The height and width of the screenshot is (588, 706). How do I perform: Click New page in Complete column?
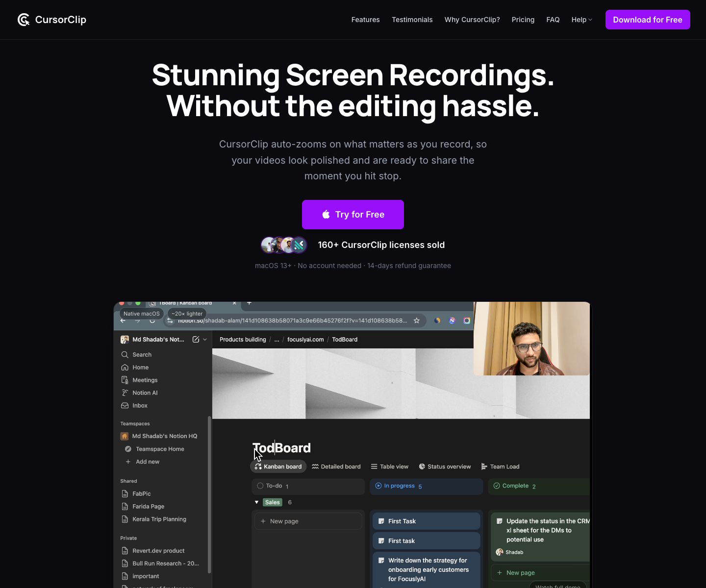[x=540, y=572]
